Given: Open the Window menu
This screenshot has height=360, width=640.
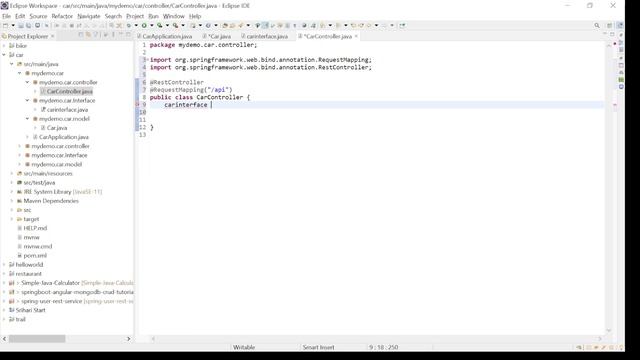Looking at the screenshot, I should click(x=174, y=16).
